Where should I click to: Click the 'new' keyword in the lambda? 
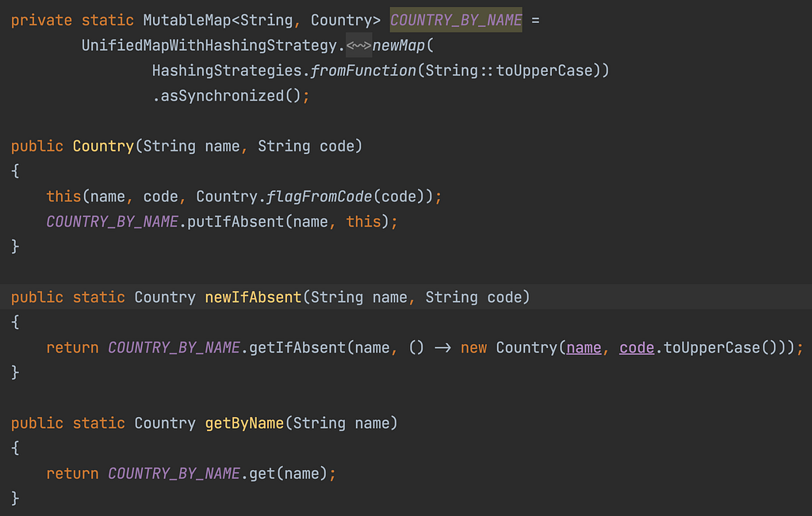(x=473, y=348)
